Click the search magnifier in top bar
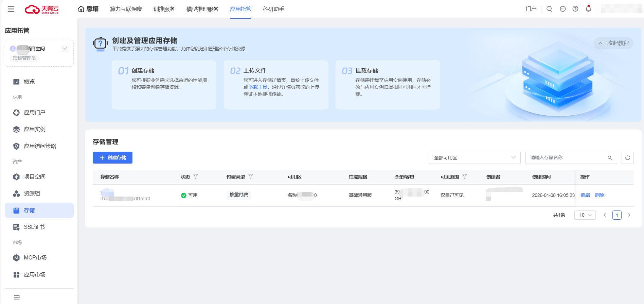 pos(549,9)
